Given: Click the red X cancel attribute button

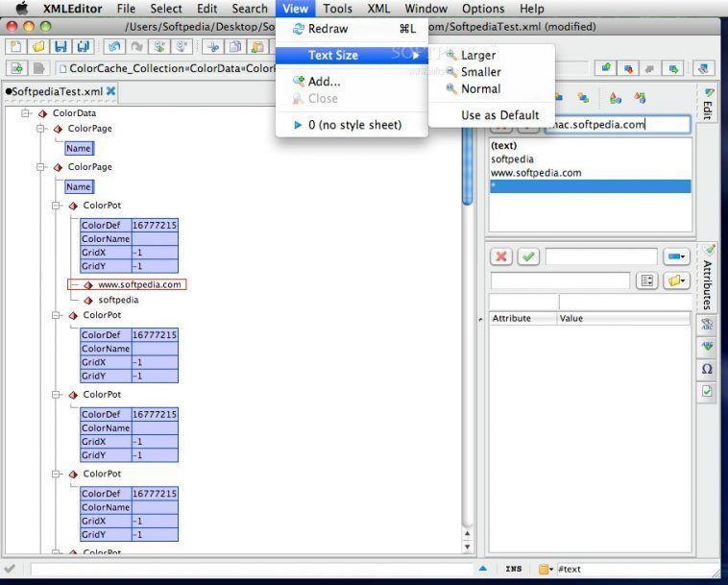Looking at the screenshot, I should pyautogui.click(x=501, y=256).
